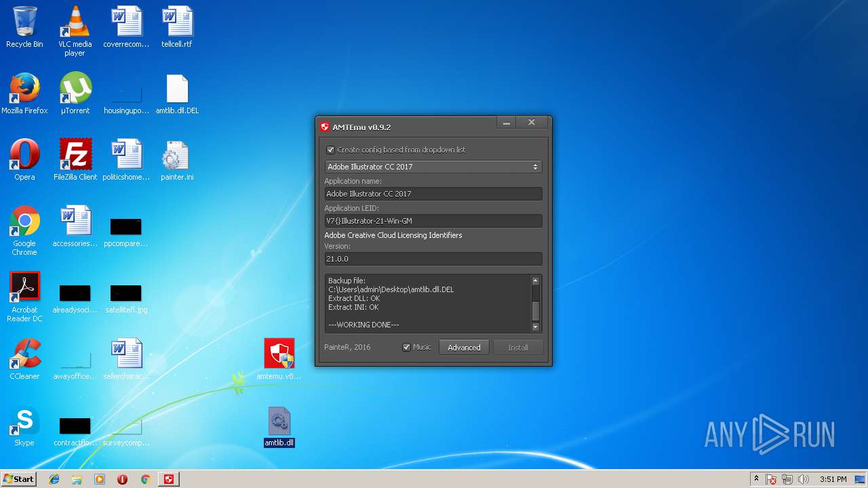
Task: Select the politicshome Word document icon
Action: click(126, 160)
